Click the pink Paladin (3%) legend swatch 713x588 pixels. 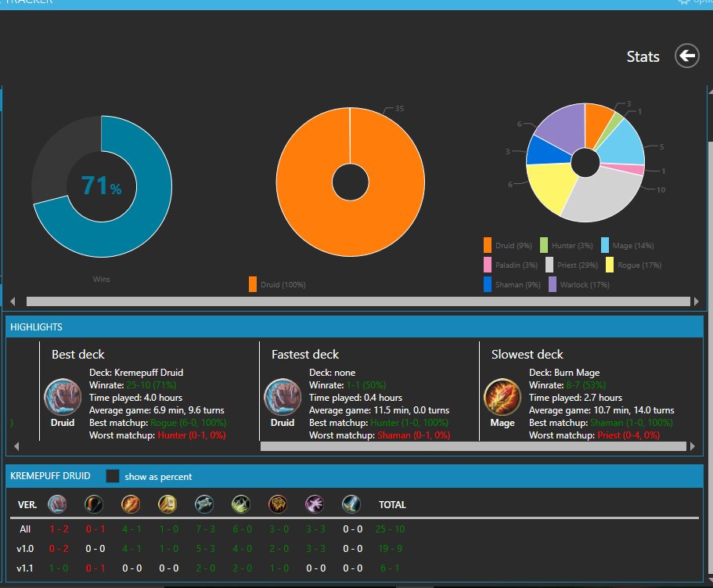click(x=488, y=265)
